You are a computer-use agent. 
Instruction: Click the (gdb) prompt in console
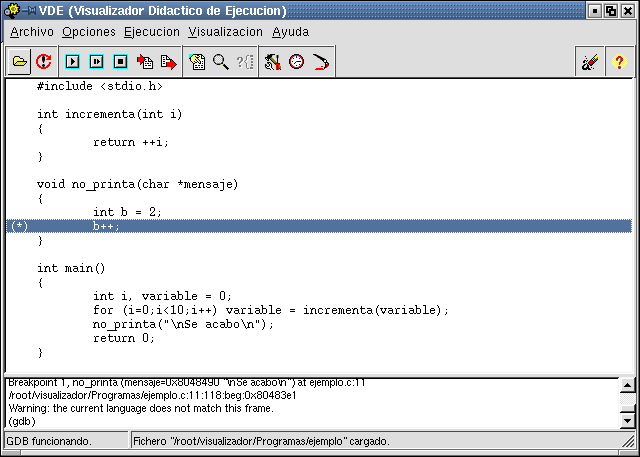point(23,422)
